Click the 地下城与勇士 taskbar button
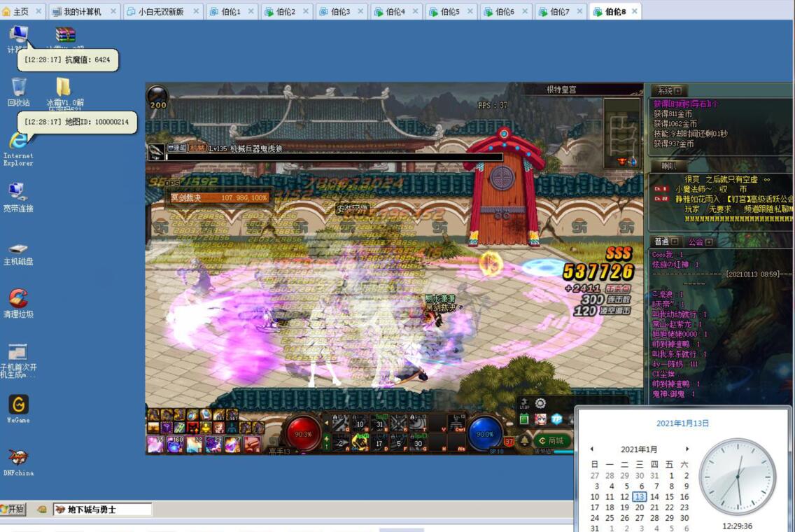795x532 pixels. 102,509
